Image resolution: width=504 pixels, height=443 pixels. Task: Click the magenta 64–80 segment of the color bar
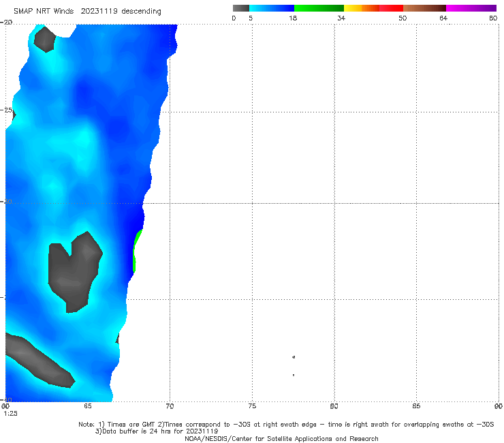(x=471, y=8)
